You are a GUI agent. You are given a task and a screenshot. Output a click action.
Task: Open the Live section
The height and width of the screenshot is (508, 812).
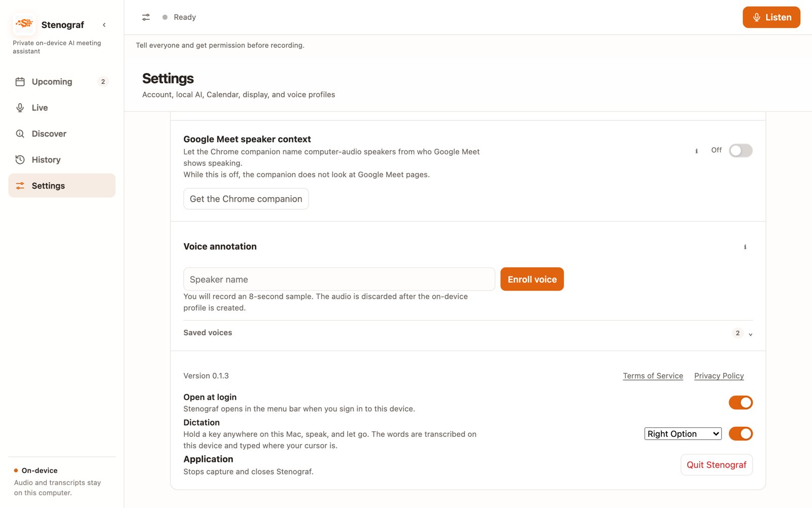(62, 108)
